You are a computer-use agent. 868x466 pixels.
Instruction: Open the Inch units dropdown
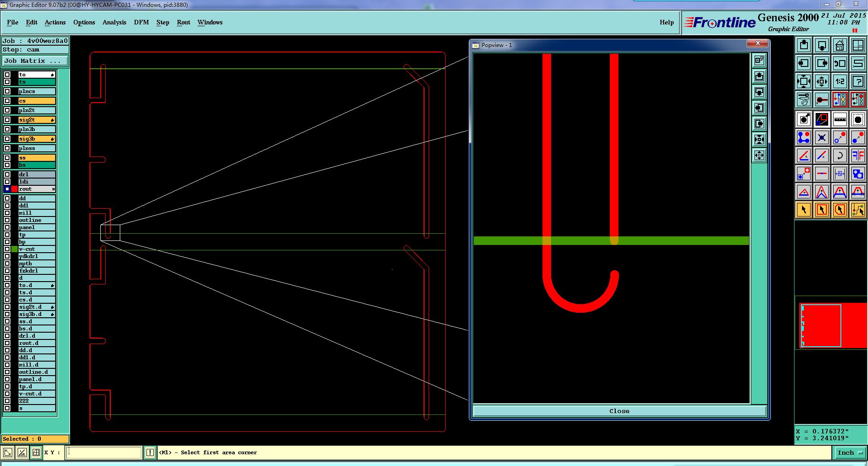[x=850, y=452]
